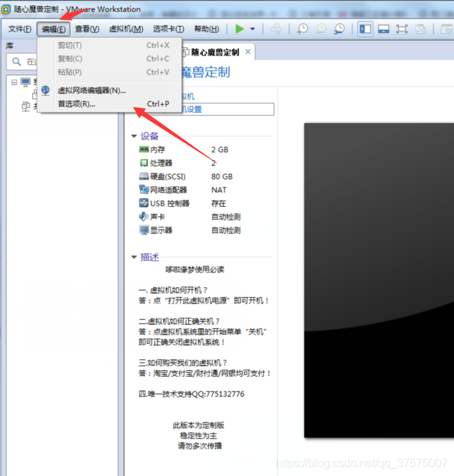Close the 编辑(E) menu
Image resolution: width=454 pixels, height=476 pixels.
pyautogui.click(x=53, y=29)
